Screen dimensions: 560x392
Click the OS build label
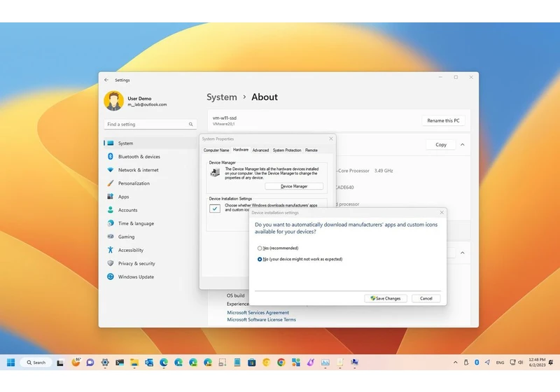coord(236,295)
